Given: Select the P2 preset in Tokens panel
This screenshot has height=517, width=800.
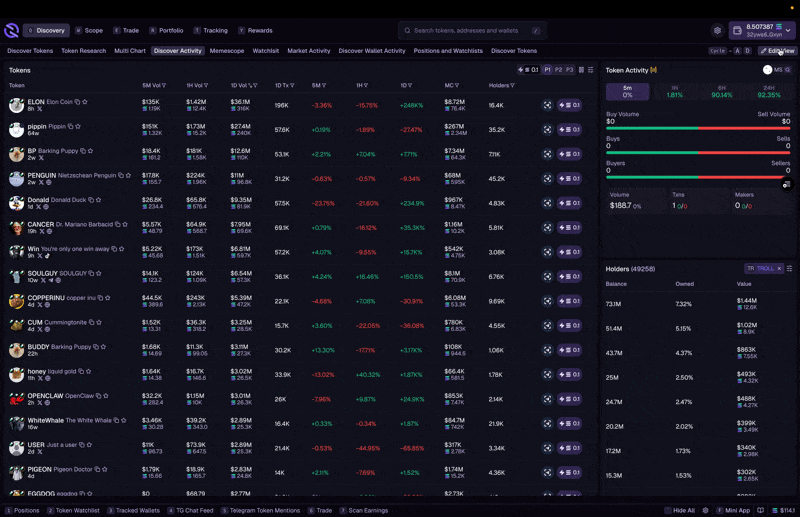Looking at the screenshot, I should [x=559, y=70].
